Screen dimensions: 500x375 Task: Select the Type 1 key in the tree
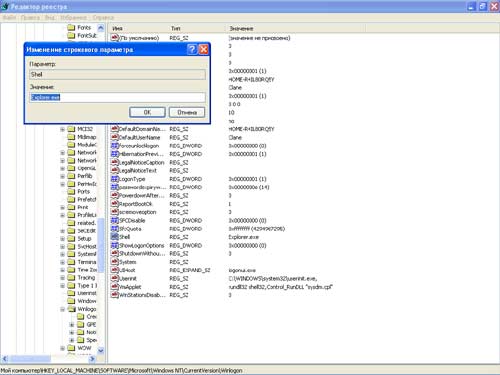point(87,286)
